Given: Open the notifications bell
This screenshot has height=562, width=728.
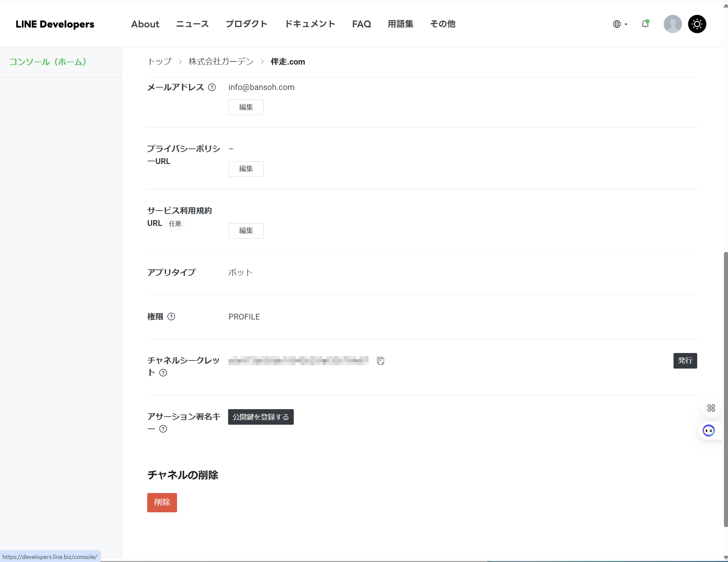Looking at the screenshot, I should (645, 24).
